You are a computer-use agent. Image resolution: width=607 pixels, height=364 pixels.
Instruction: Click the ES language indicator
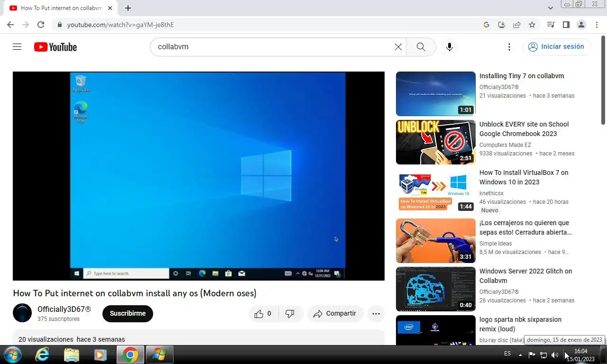(x=507, y=354)
